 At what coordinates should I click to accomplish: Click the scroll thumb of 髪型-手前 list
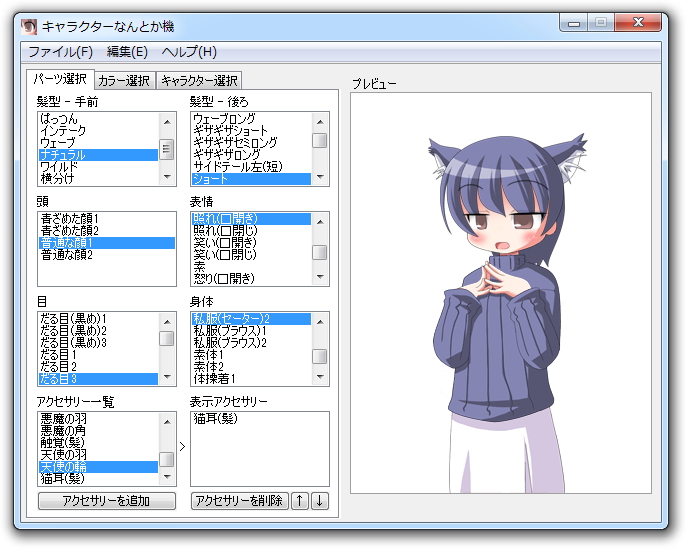click(x=167, y=149)
